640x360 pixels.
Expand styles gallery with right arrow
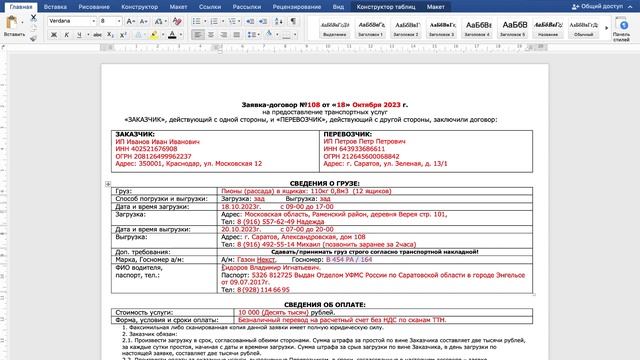pos(606,28)
